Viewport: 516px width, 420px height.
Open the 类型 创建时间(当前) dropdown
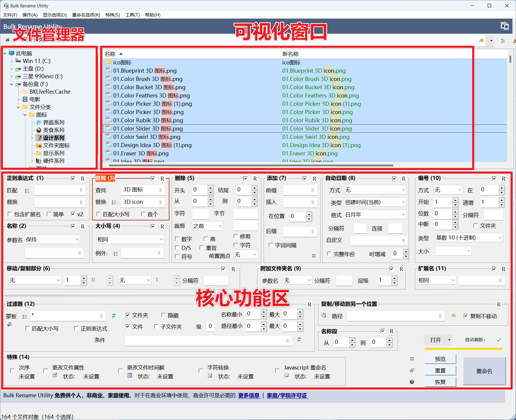point(375,202)
